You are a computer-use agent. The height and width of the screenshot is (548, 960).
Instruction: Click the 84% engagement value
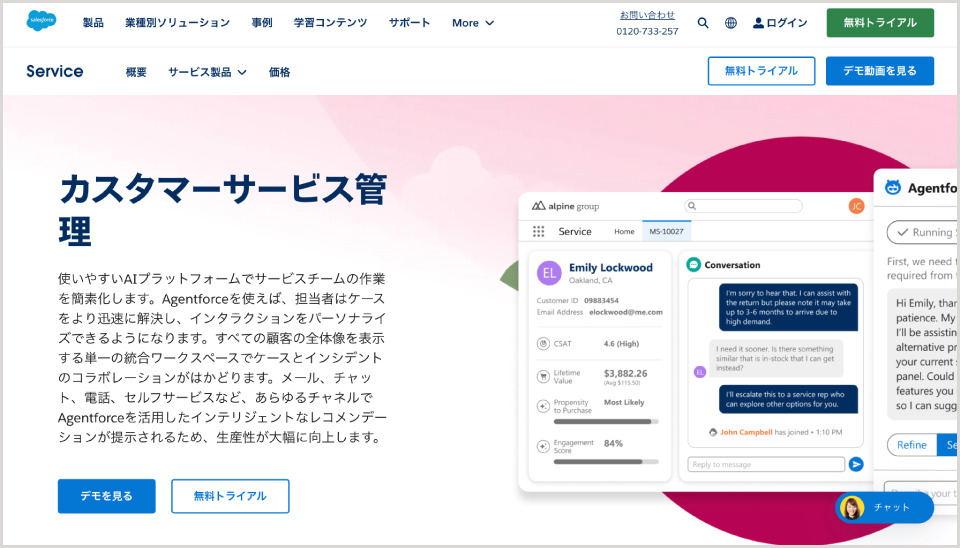tap(613, 443)
